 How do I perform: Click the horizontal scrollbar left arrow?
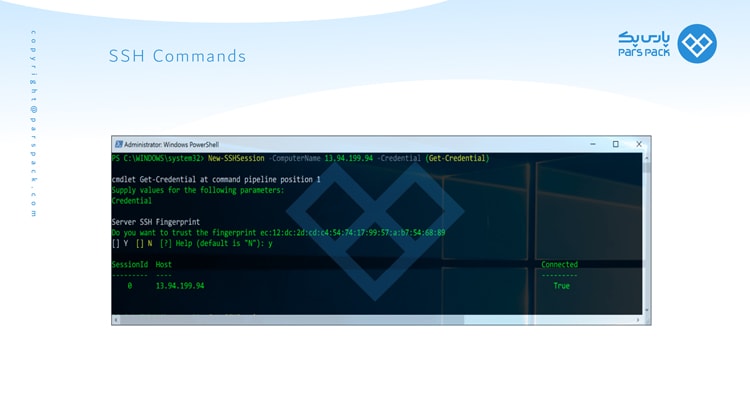coord(115,320)
